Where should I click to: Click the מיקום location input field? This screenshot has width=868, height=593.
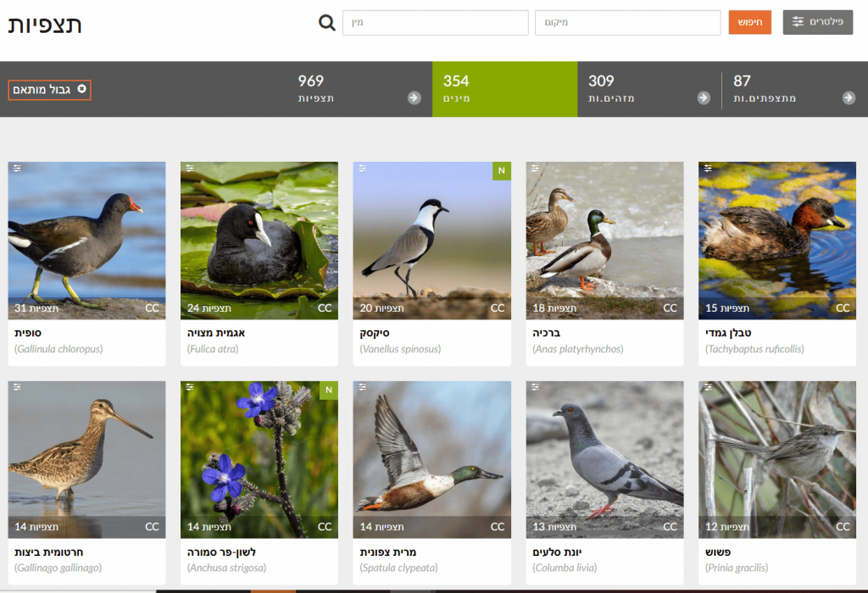click(627, 23)
